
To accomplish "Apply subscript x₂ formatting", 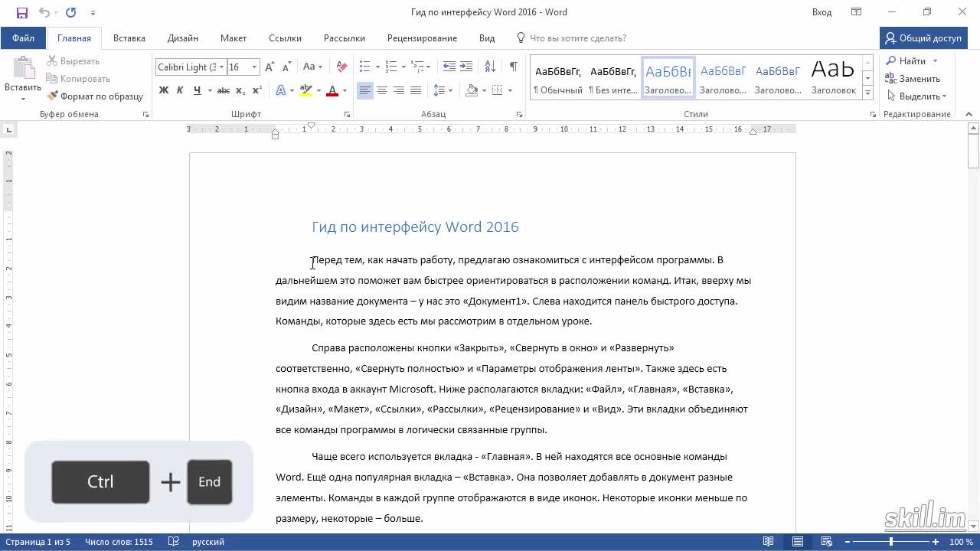I will click(x=240, y=90).
